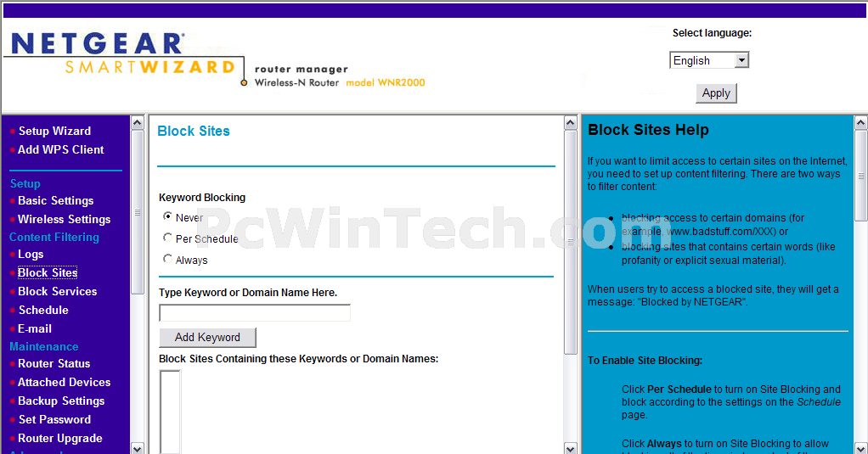Click the help panel scrollbar thumb
The image size is (868, 454).
[x=861, y=176]
